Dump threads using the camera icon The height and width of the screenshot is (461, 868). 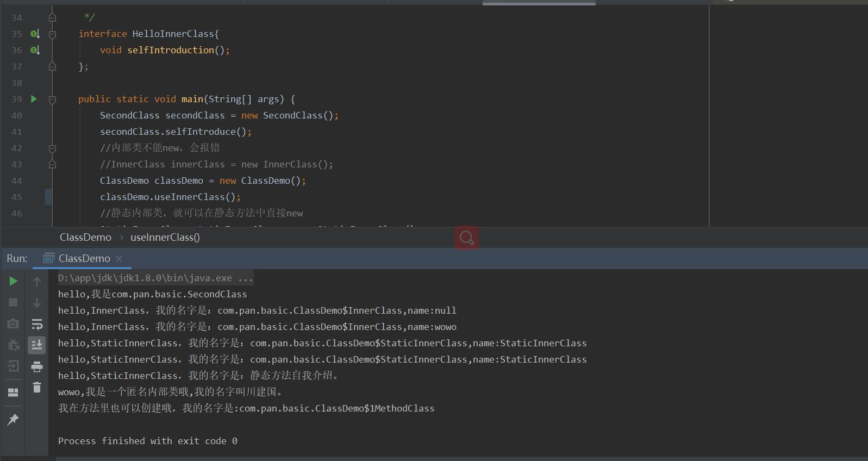tap(14, 323)
